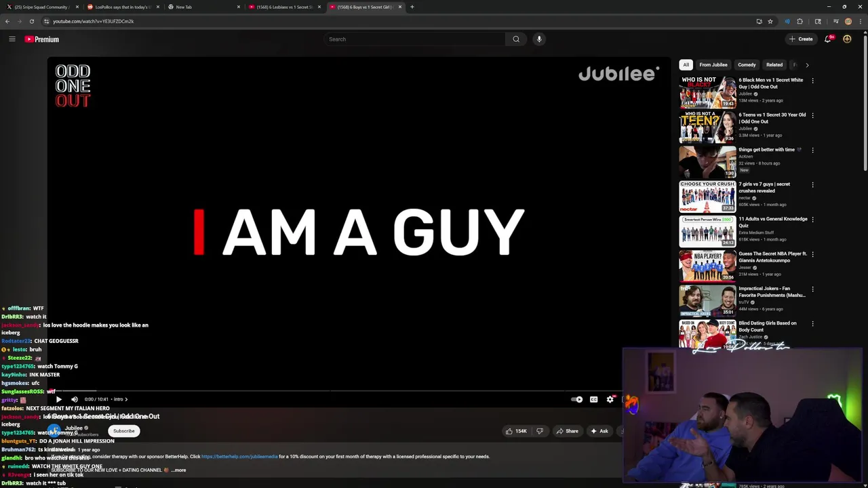
Task: Click the search magnifier button
Action: pos(516,39)
